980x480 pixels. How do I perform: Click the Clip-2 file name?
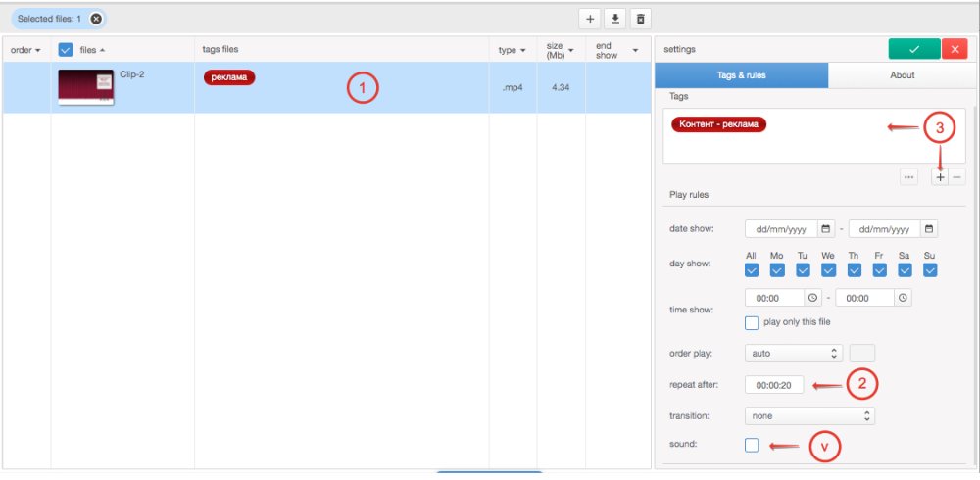coord(132,73)
